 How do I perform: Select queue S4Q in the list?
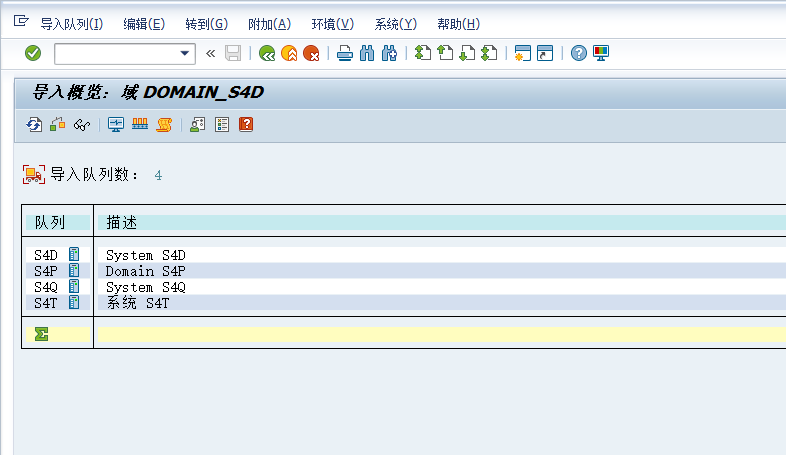(x=46, y=287)
